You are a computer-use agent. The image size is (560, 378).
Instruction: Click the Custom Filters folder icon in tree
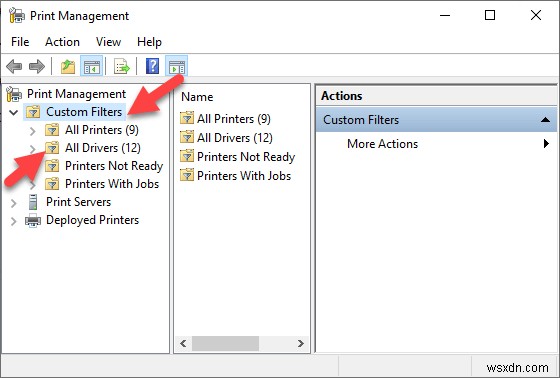33,112
